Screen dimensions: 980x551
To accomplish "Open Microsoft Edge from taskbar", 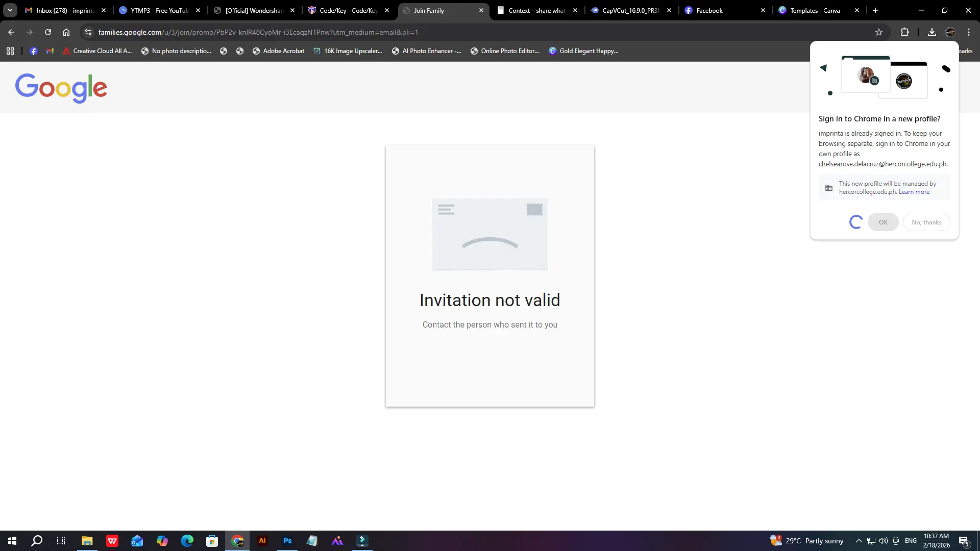I will [187, 541].
